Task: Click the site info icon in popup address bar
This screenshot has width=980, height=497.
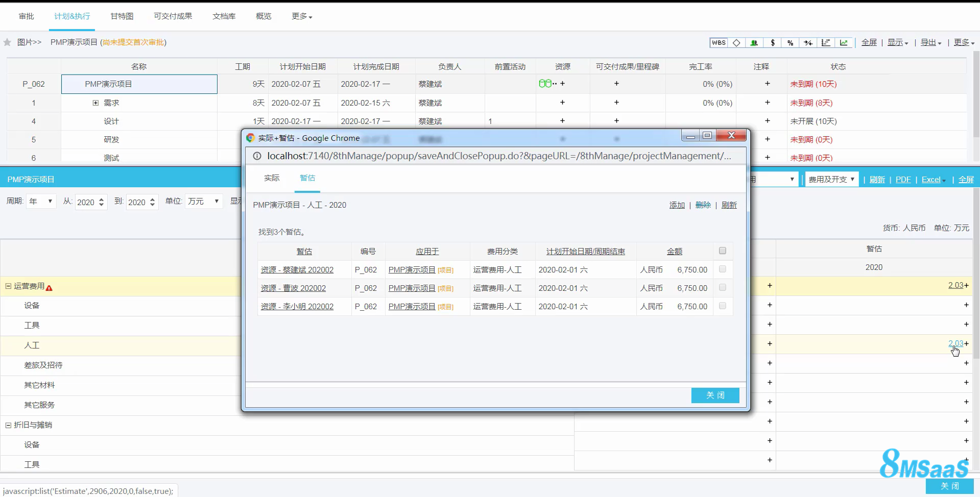Action: (x=257, y=156)
